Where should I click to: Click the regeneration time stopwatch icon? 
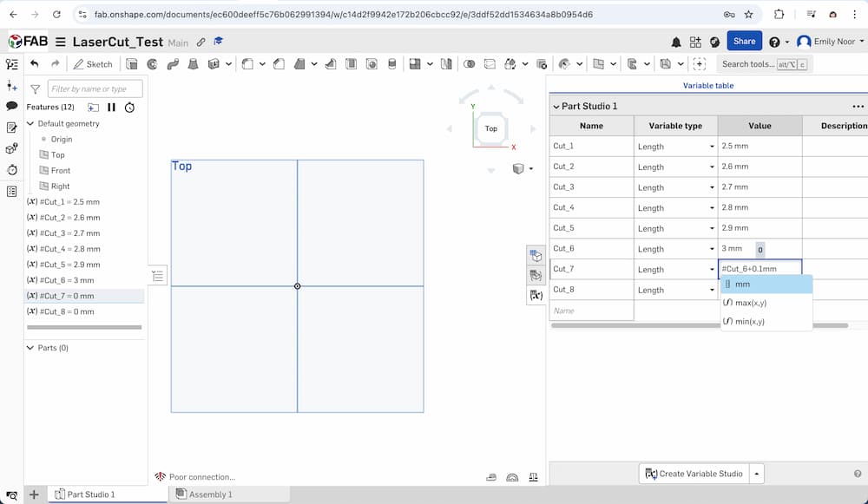(x=129, y=108)
